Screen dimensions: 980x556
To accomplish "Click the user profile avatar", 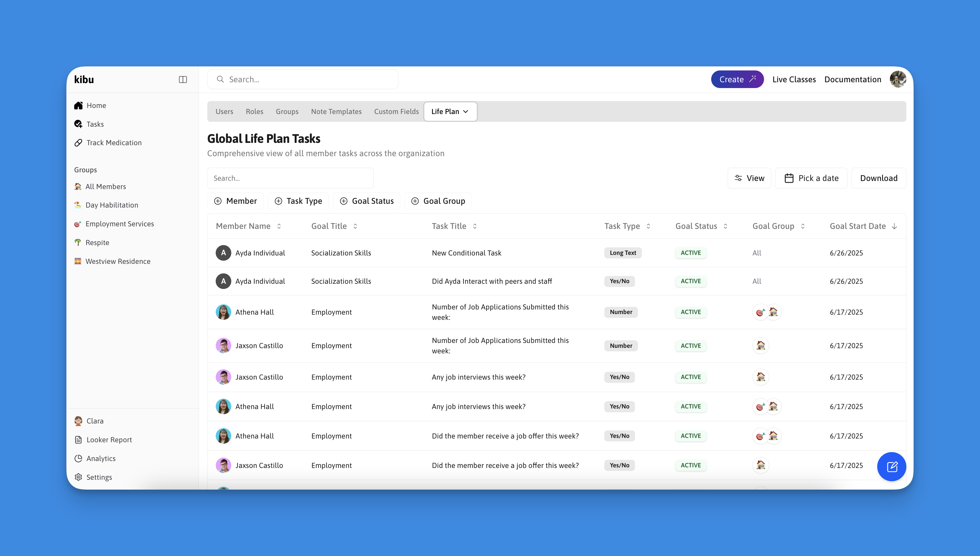I will [x=897, y=79].
